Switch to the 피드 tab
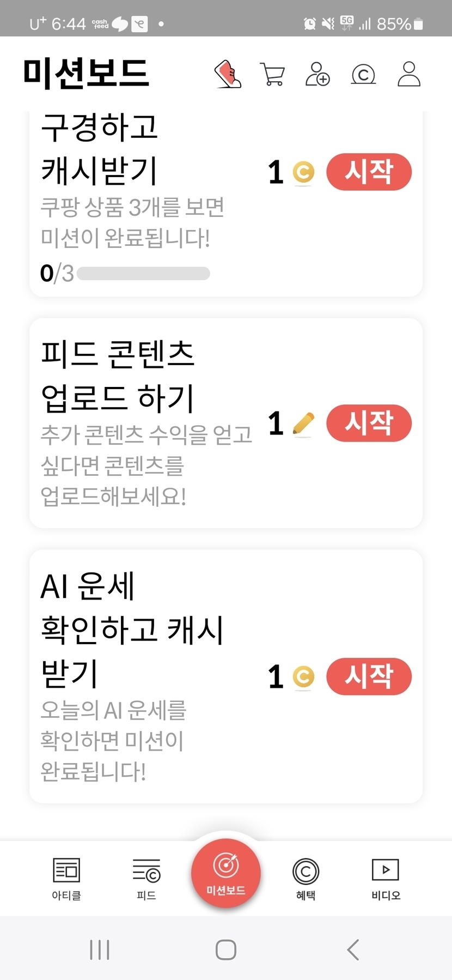 tap(146, 878)
